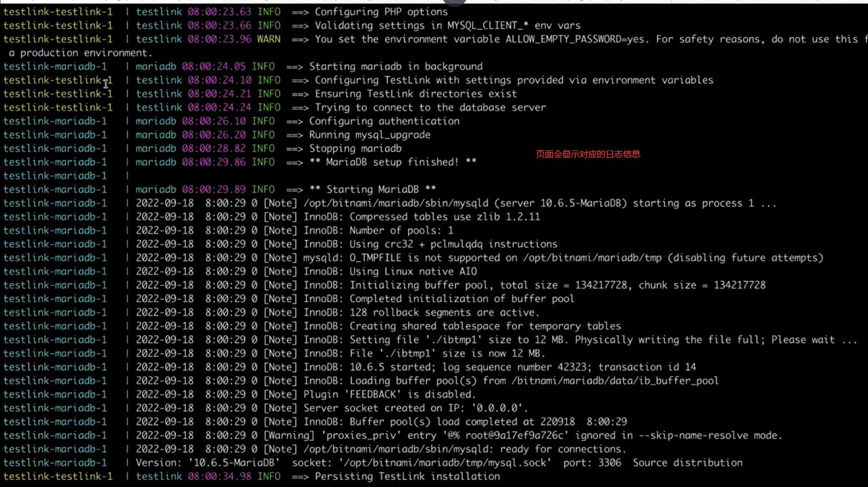Click "Physically writing the file full" text

670,340
